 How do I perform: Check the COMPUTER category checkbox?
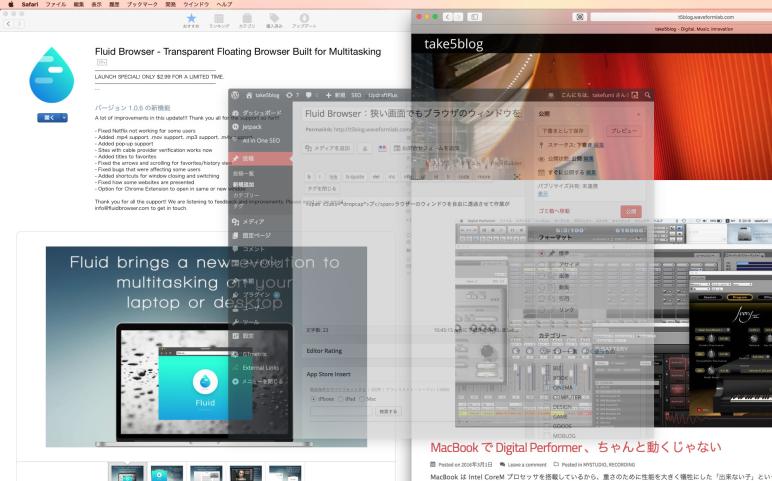pos(548,397)
